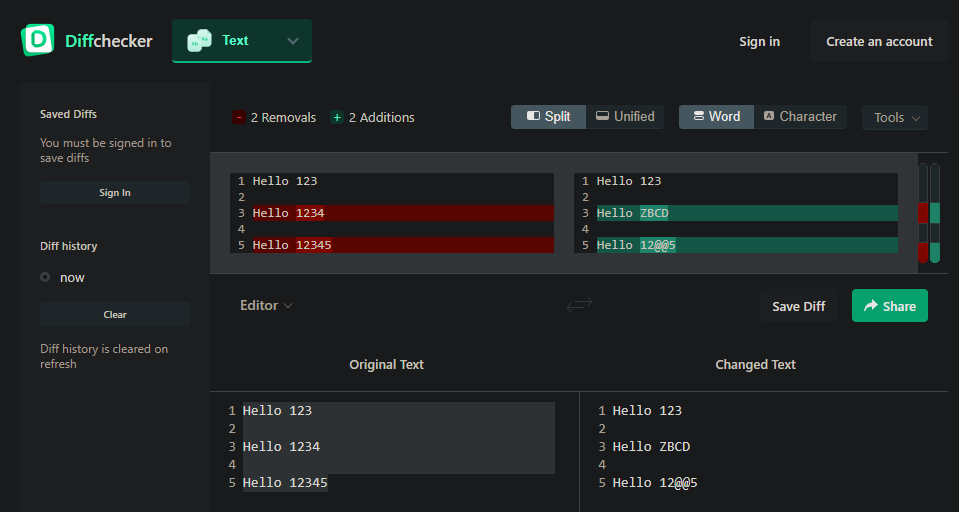Click the arrow icon on the Share button
This screenshot has width=959, height=512.
(x=871, y=306)
